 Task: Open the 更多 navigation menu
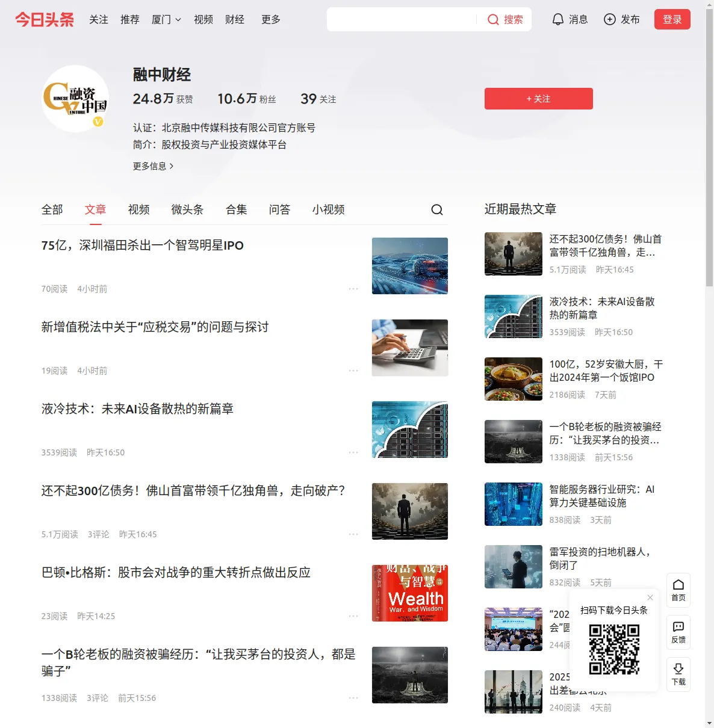[271, 19]
